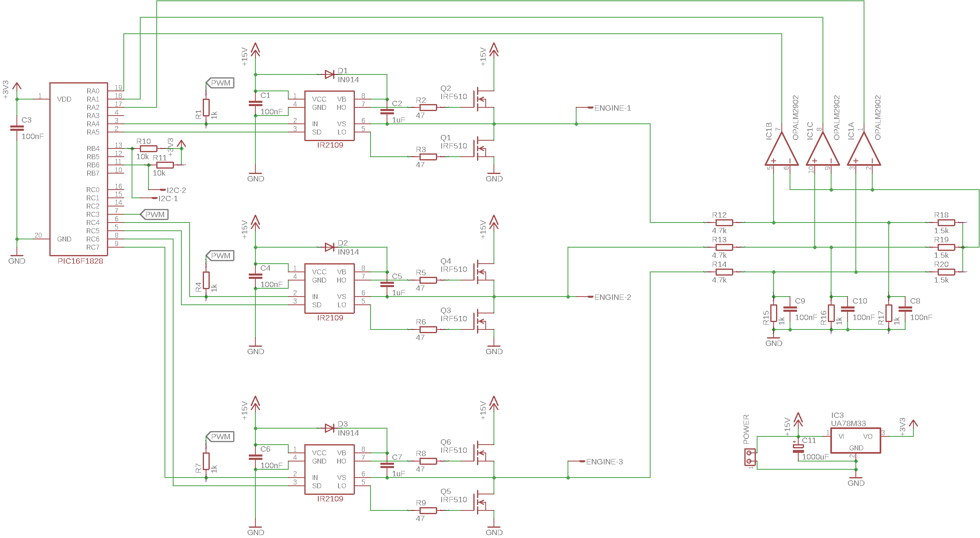Click the C4 100nF capacitor symbol

coord(255,276)
